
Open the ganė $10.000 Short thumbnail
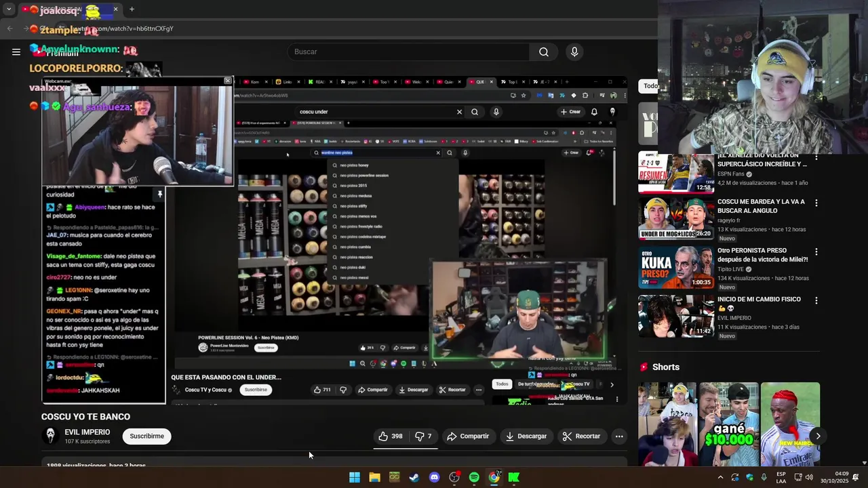coord(729,424)
